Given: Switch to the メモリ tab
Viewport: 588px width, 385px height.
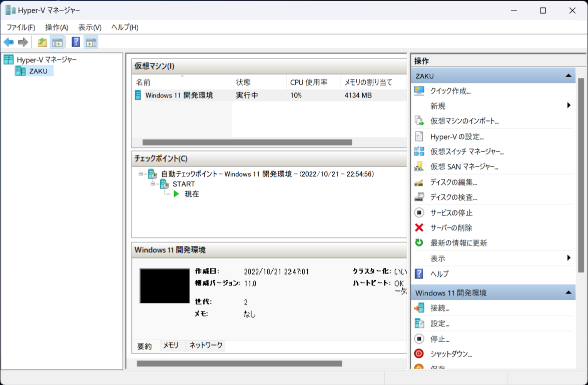Looking at the screenshot, I should 171,345.
